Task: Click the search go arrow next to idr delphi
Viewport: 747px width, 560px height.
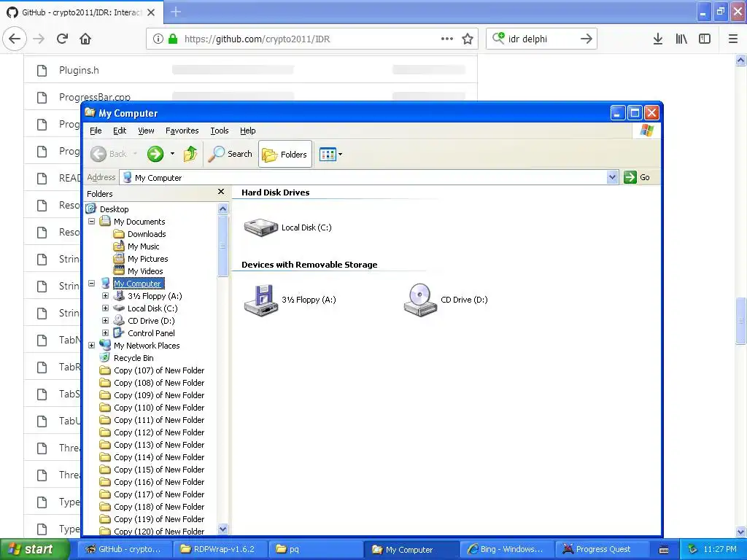Action: (586, 39)
